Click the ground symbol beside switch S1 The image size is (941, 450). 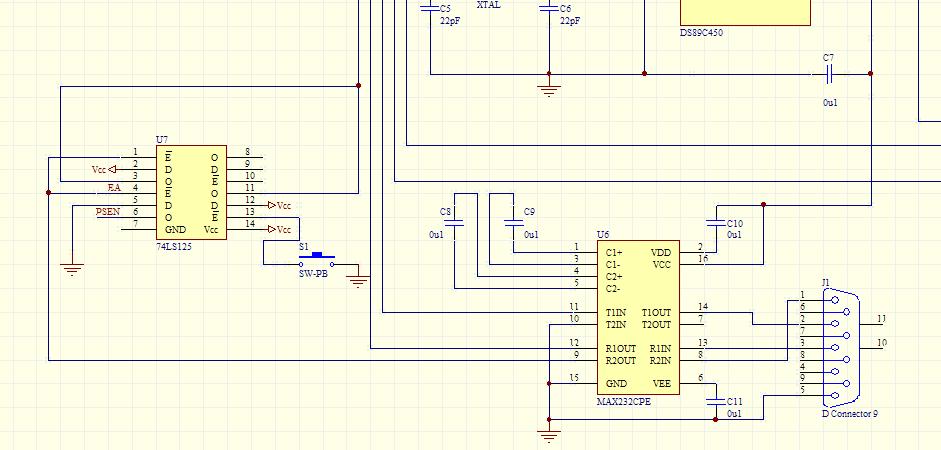point(358,281)
